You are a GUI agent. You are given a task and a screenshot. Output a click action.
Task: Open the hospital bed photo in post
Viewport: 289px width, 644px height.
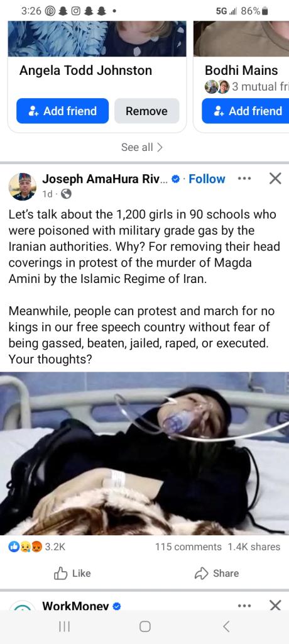(x=144, y=453)
